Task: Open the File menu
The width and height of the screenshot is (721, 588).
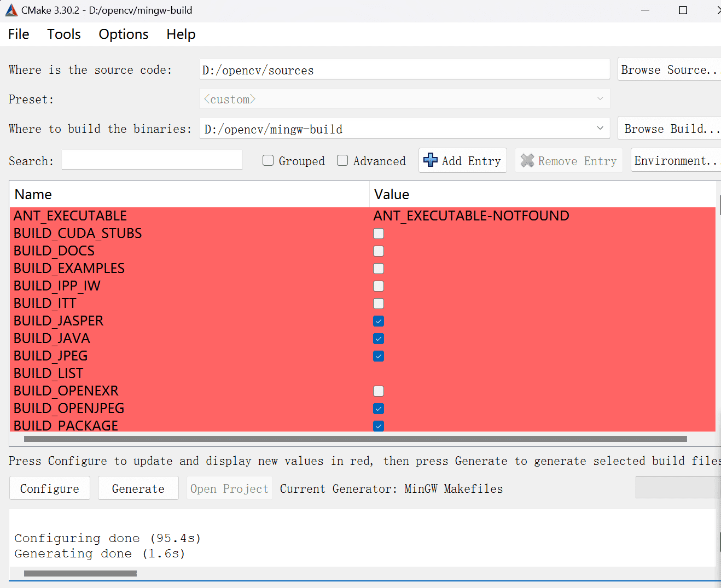Action: (19, 34)
